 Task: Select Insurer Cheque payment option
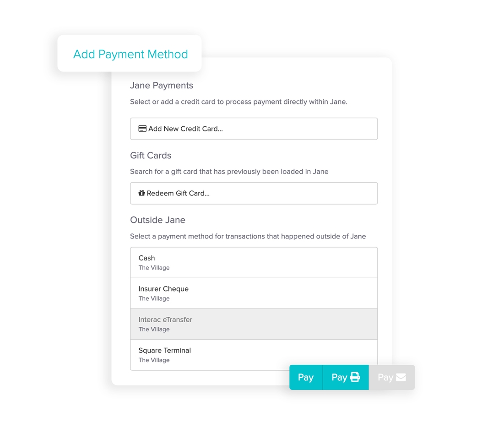[254, 293]
